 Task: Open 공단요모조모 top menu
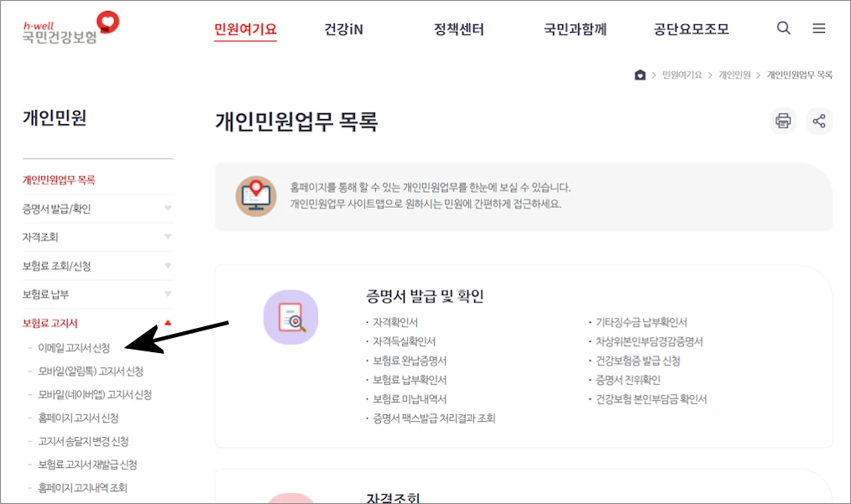(x=692, y=29)
